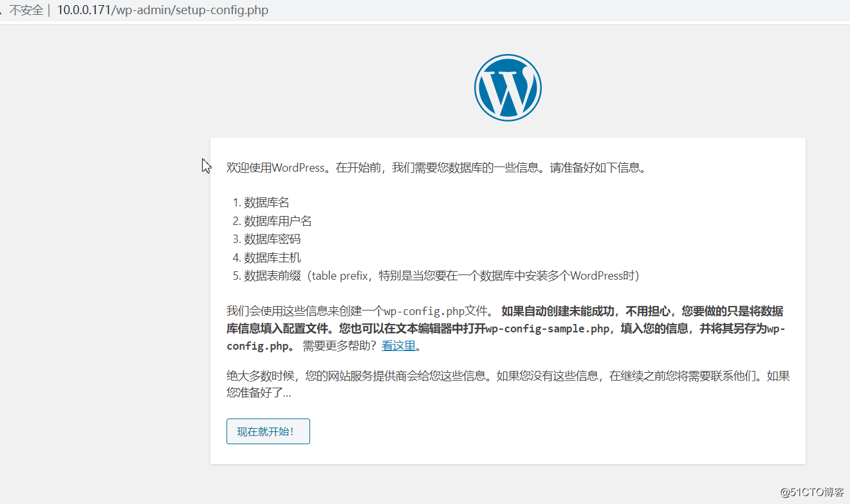Click the '数据表前缀' table prefix list item

tap(441, 276)
